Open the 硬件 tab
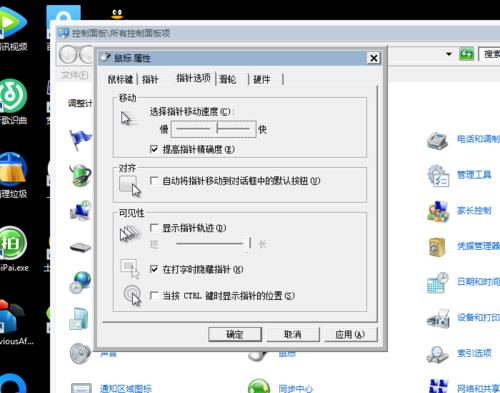The height and width of the screenshot is (393, 500). tap(262, 79)
